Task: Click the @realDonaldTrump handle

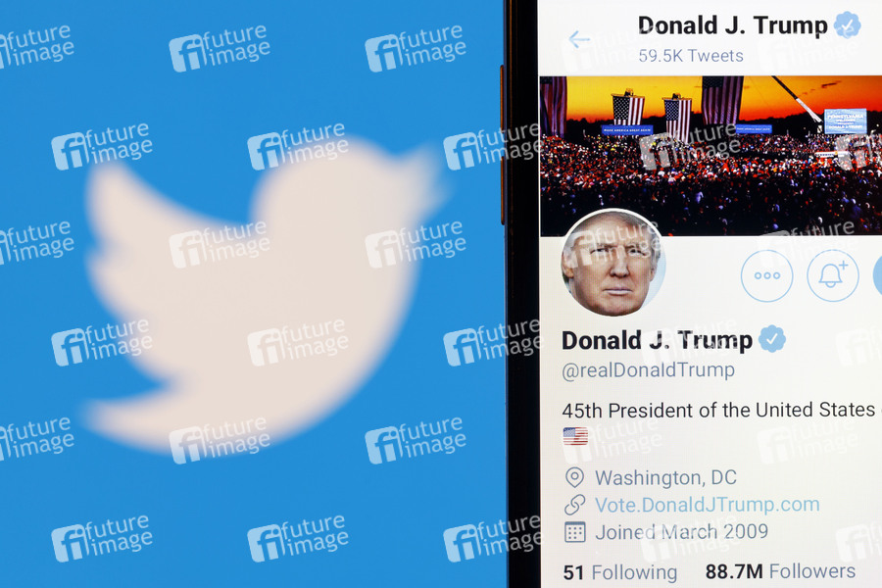Action: [648, 370]
